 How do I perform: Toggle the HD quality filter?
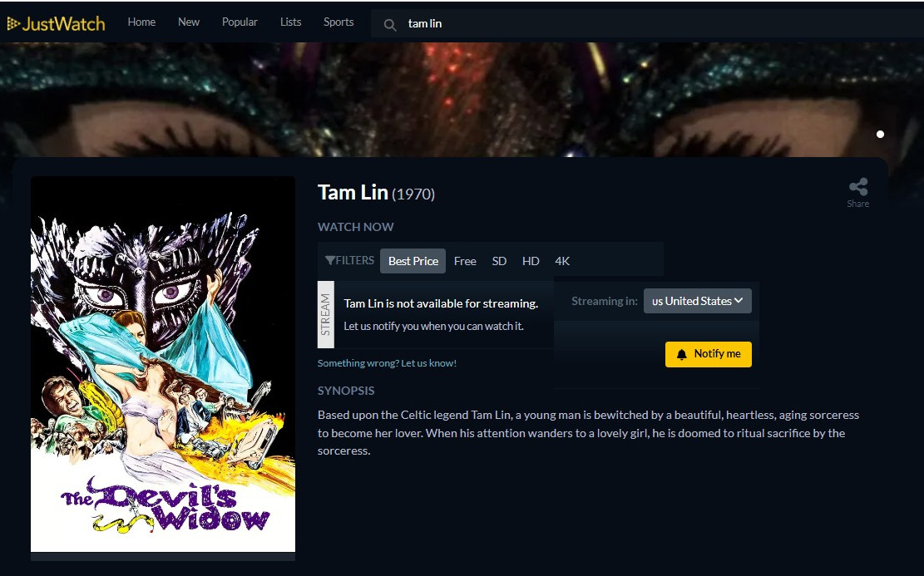531,261
